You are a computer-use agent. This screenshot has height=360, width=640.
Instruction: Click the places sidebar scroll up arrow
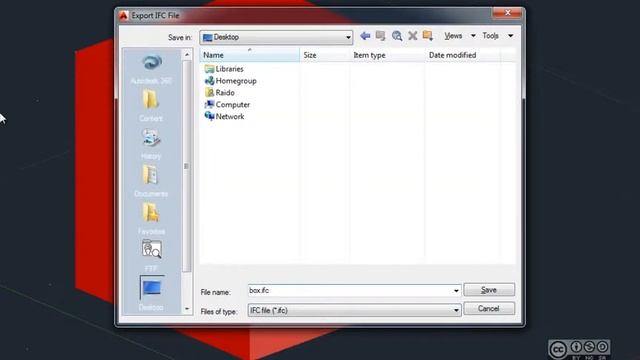[x=187, y=54]
